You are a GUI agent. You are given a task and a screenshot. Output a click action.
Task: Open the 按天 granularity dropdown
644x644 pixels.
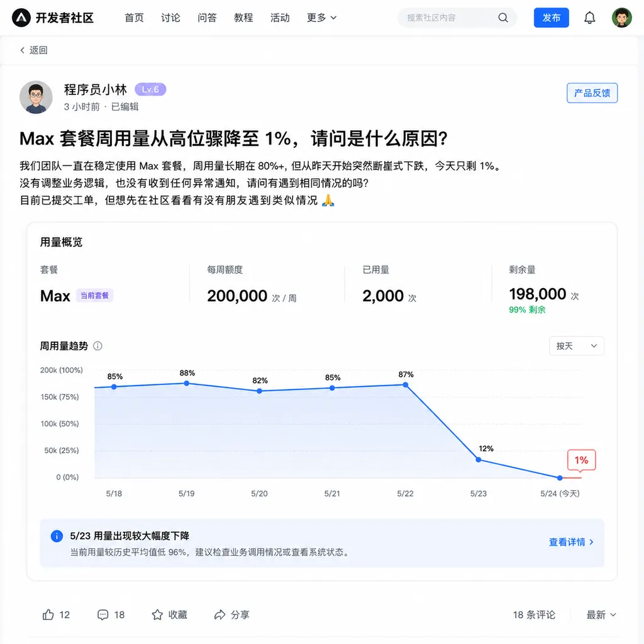(x=576, y=346)
